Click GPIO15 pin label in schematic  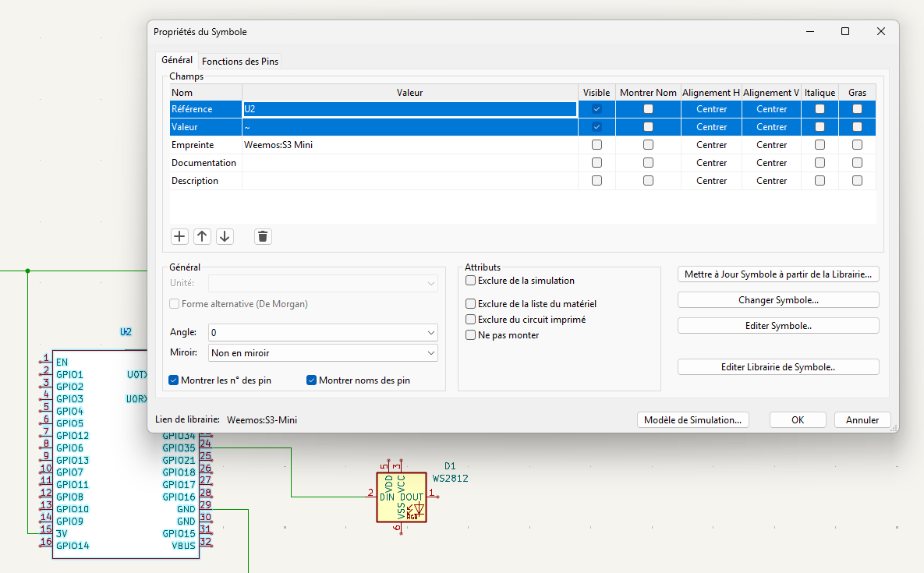click(179, 533)
